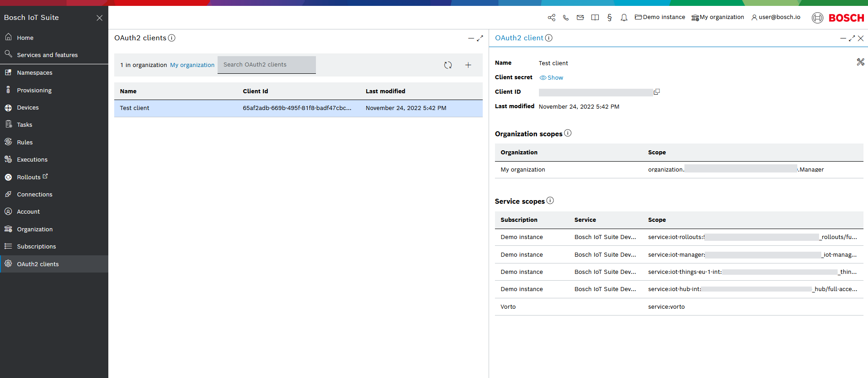Open Executions in sidebar
This screenshot has width=868, height=378.
[x=54, y=159]
